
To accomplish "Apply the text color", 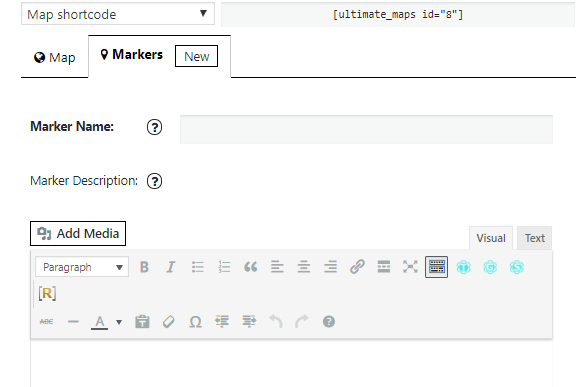I will pyautogui.click(x=100, y=322).
